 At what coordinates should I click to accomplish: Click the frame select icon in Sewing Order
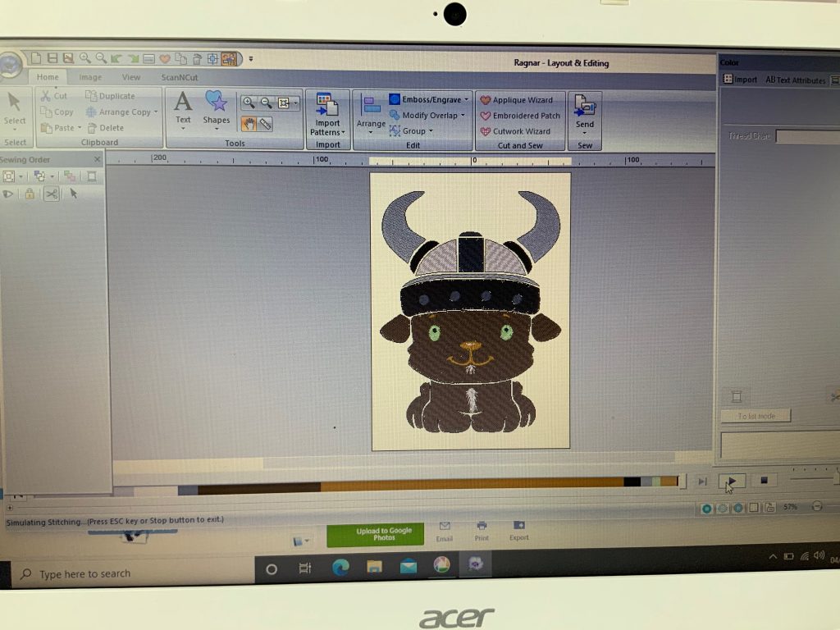(9, 176)
